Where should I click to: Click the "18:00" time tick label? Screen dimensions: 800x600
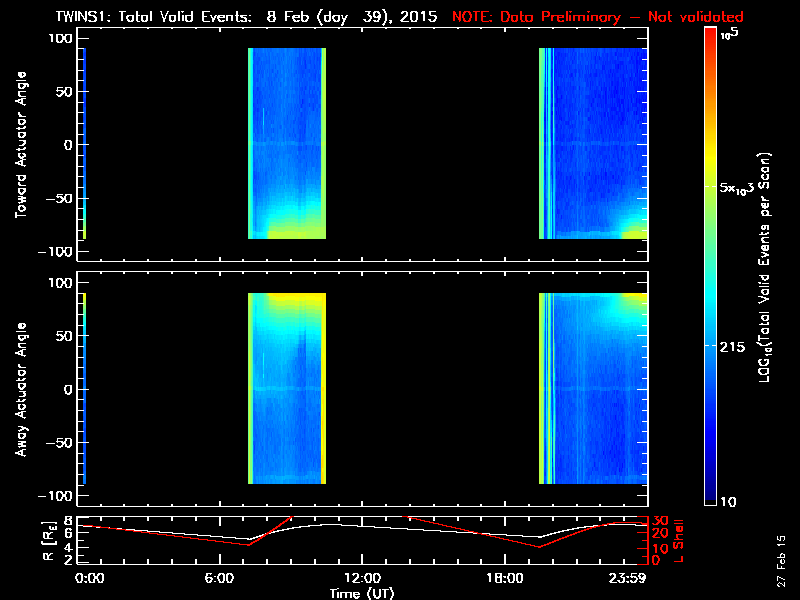[x=505, y=579]
